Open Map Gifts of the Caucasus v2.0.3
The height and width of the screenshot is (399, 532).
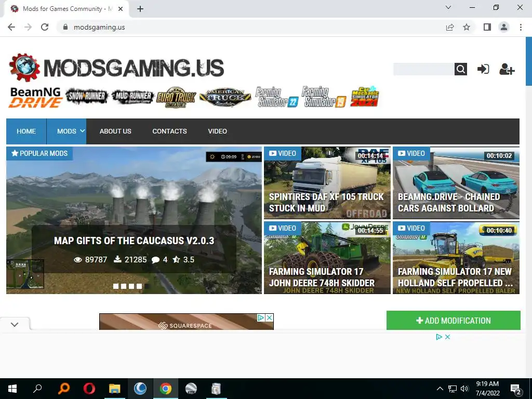click(134, 241)
